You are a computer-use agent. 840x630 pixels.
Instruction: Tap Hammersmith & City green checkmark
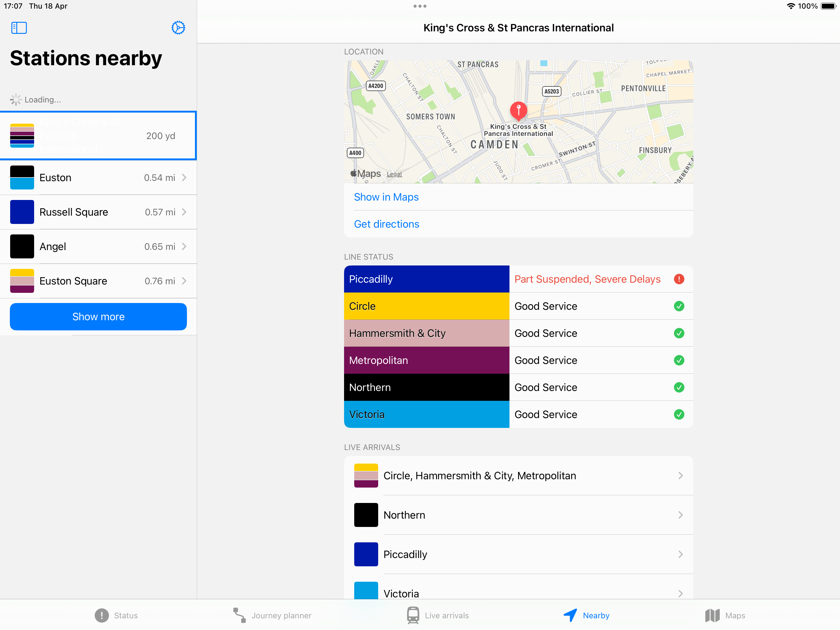pyautogui.click(x=679, y=333)
